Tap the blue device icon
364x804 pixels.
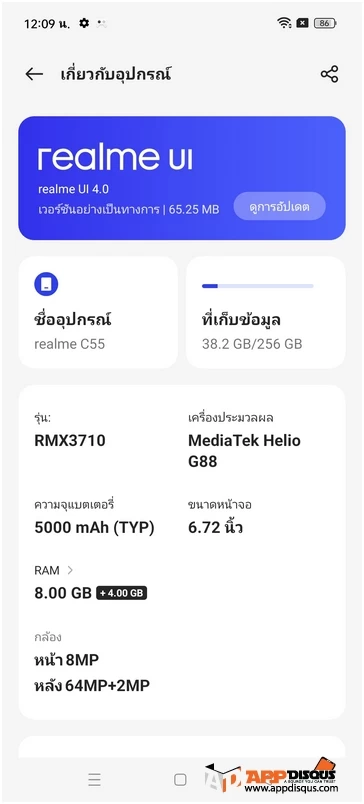pos(46,284)
